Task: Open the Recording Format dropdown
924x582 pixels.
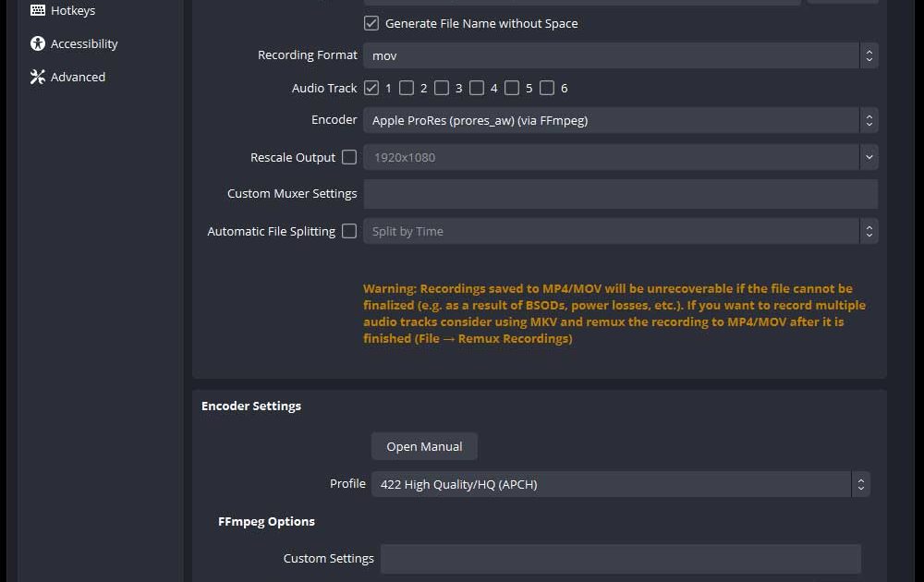Action: tap(619, 55)
